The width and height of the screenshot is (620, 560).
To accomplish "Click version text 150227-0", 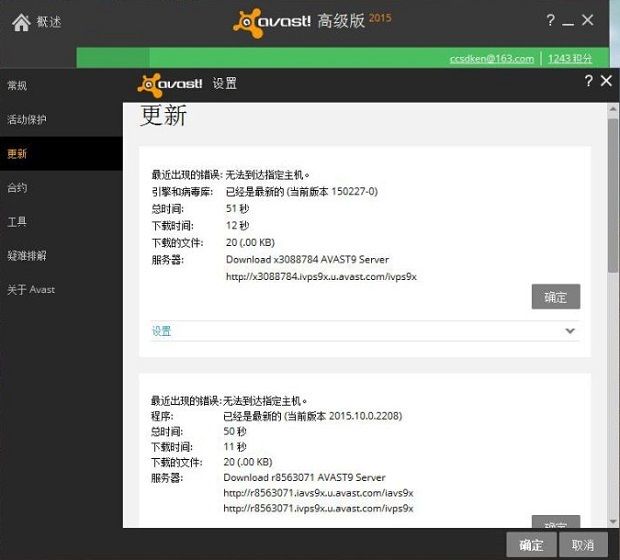I will [x=354, y=191].
